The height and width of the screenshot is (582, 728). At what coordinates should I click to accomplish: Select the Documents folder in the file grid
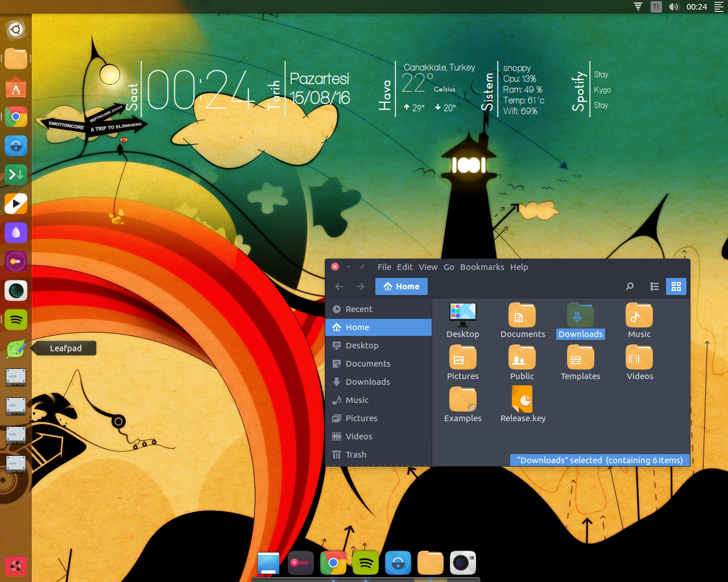[x=523, y=321]
